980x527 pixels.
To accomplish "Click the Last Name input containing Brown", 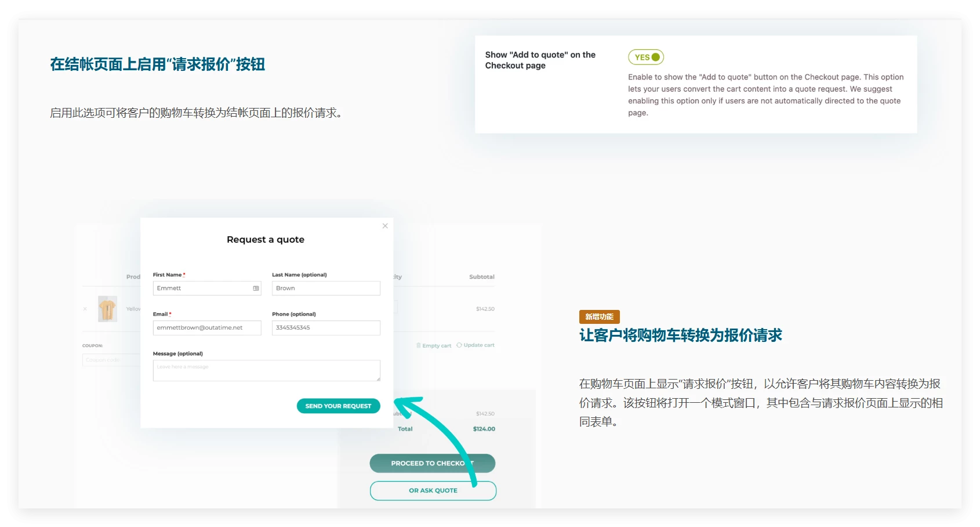I will coord(326,288).
